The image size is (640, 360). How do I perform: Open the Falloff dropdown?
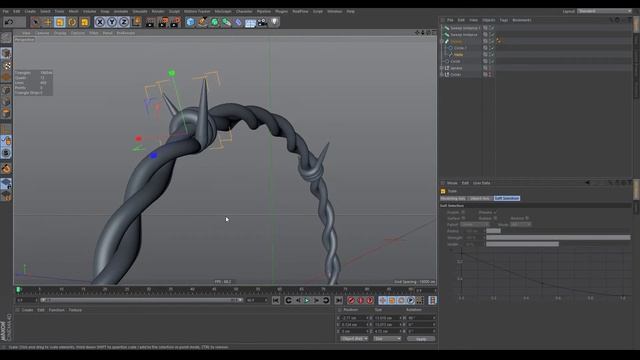click(x=474, y=224)
